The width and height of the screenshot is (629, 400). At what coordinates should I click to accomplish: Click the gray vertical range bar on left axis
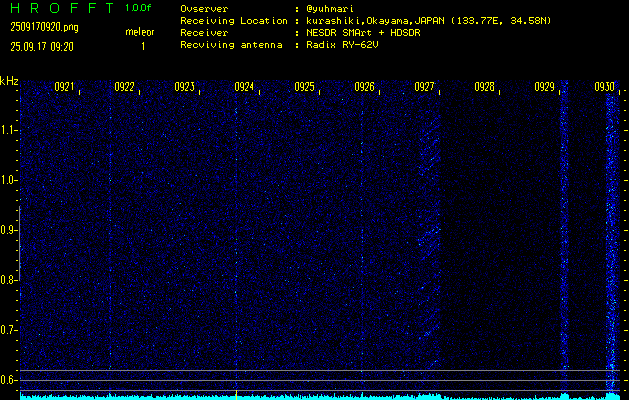point(19,244)
